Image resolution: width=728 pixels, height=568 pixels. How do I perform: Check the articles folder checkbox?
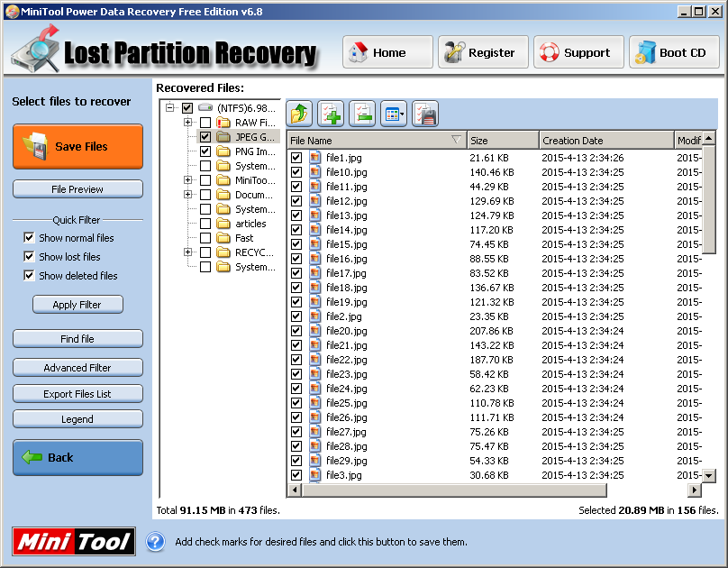[205, 224]
